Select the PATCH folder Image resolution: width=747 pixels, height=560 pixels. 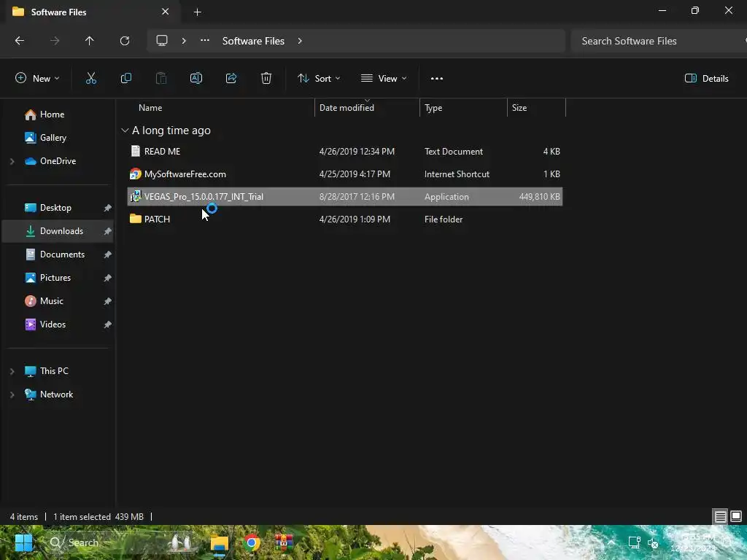(345, 219)
